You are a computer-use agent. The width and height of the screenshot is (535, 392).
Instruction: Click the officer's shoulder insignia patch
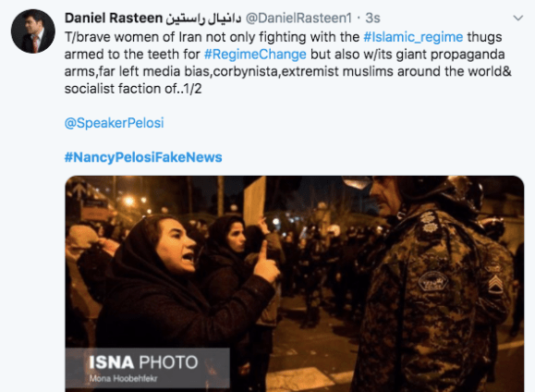click(x=433, y=282)
